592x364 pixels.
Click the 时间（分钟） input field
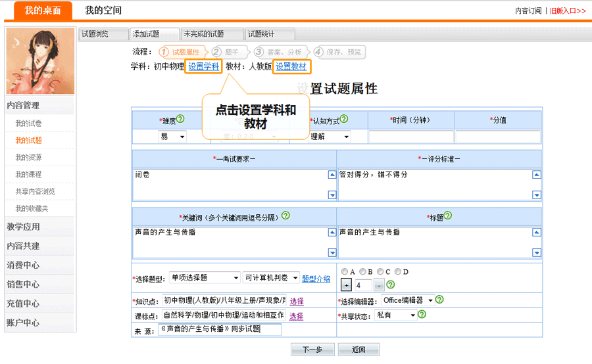coord(411,137)
